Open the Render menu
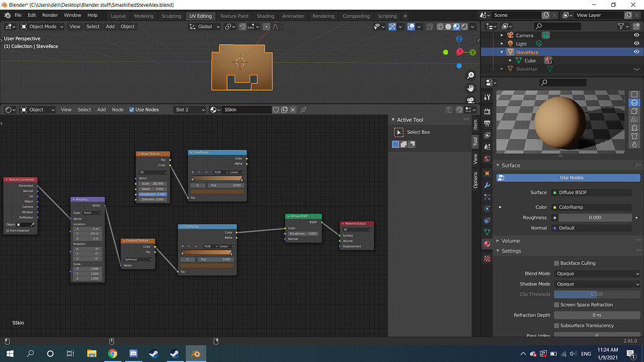 (50, 15)
